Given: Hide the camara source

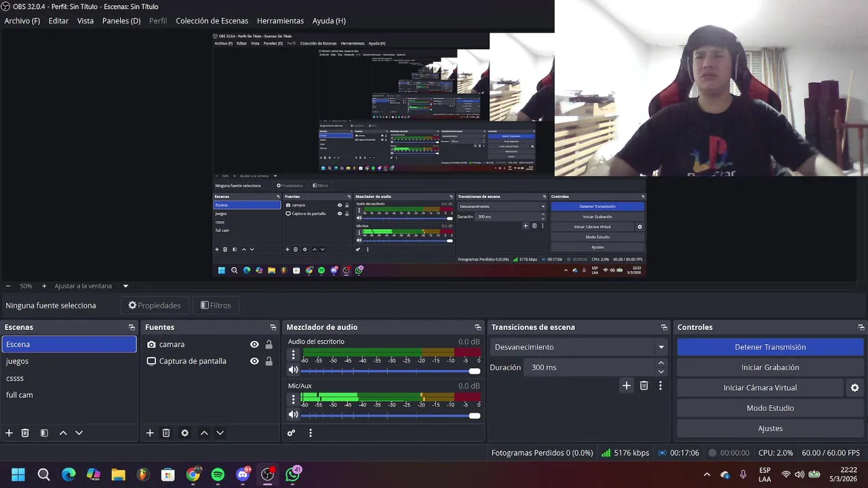Looking at the screenshot, I should point(254,344).
